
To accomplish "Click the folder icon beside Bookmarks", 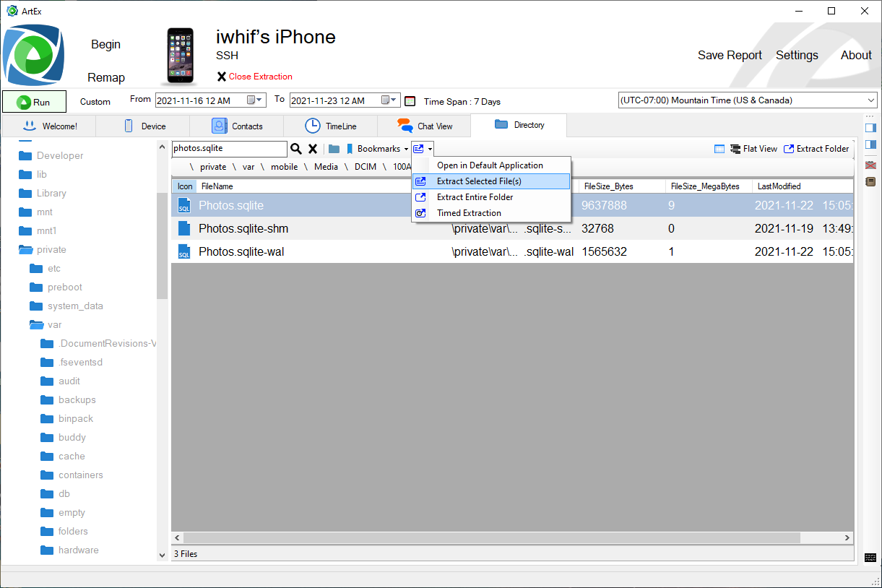I will [x=334, y=149].
